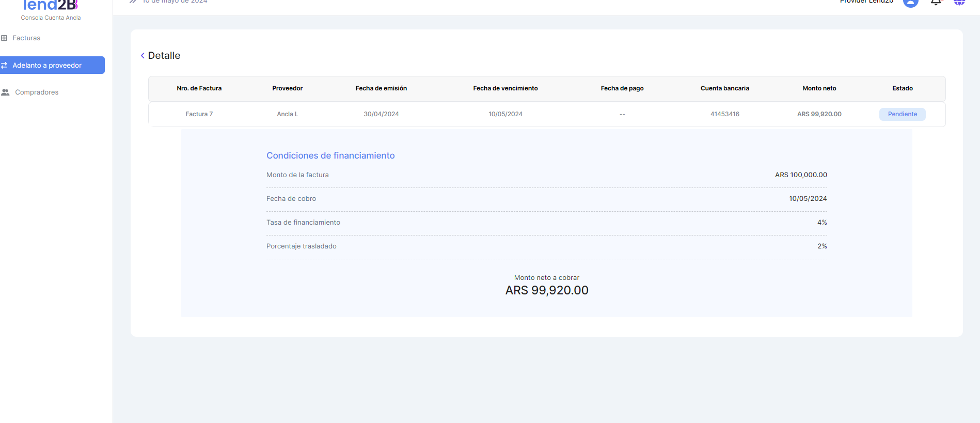The width and height of the screenshot is (980, 423).
Task: Click the Fecha de vencimiento column header
Action: pyautogui.click(x=505, y=88)
